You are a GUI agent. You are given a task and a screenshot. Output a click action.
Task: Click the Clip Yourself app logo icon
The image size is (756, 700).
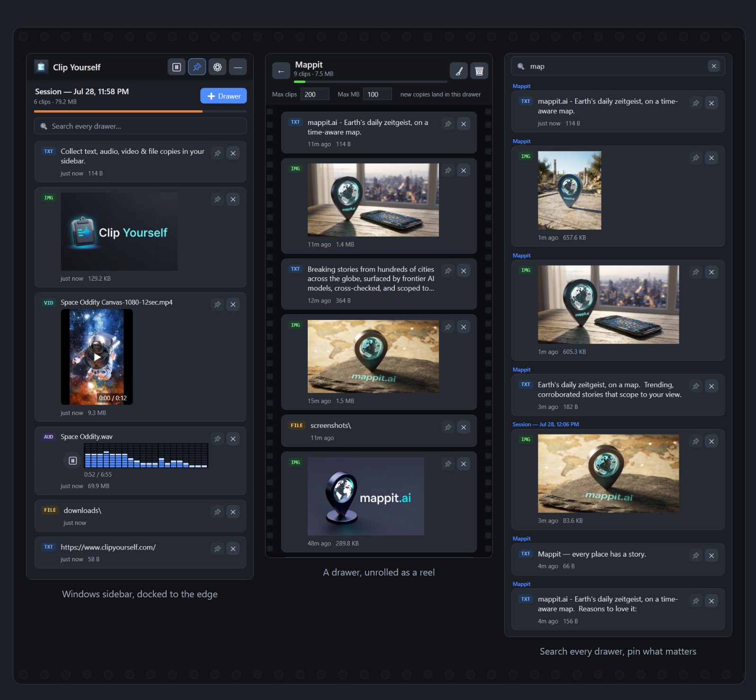[x=41, y=67]
